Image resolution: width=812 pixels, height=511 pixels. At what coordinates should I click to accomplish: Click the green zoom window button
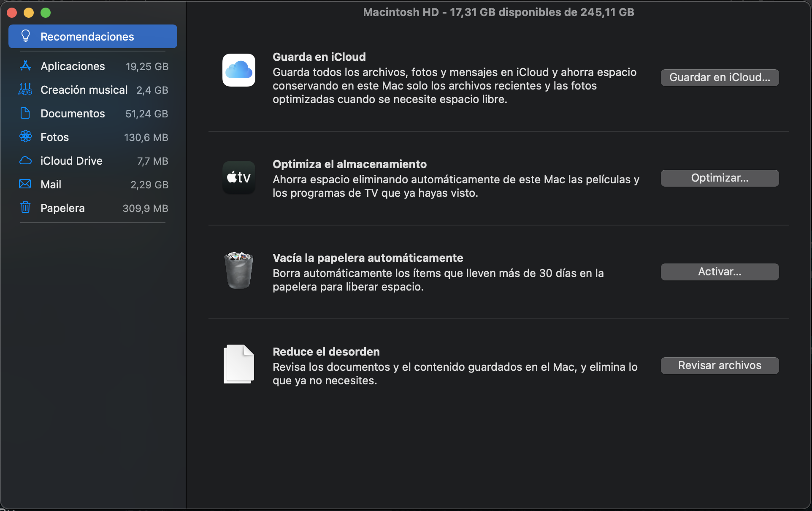click(46, 13)
